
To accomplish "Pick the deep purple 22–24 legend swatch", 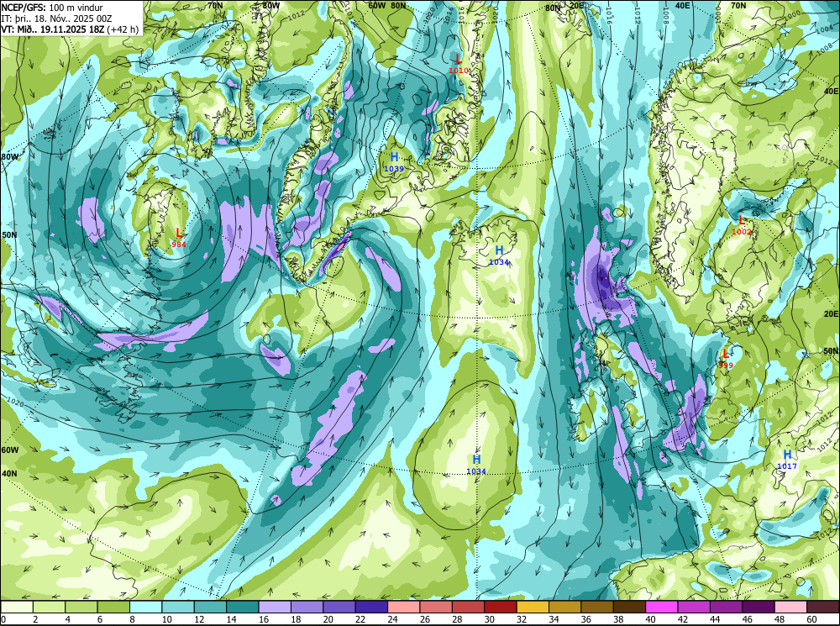I will [x=372, y=607].
